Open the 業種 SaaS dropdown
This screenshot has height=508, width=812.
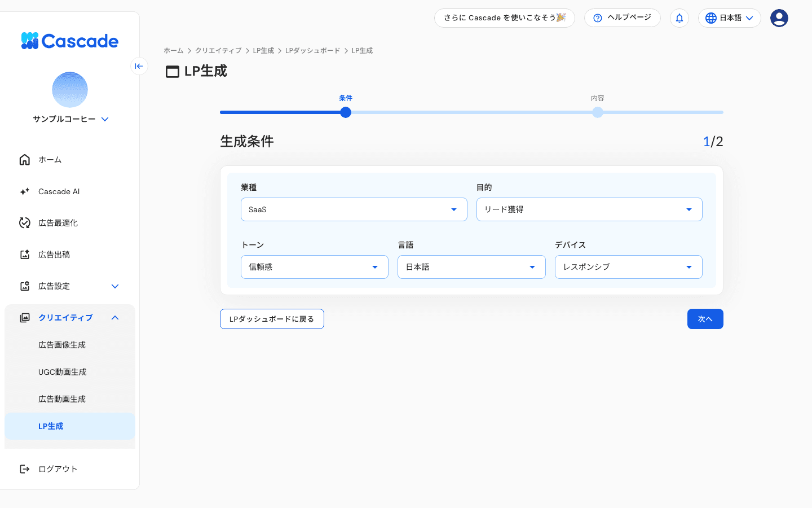354,209
